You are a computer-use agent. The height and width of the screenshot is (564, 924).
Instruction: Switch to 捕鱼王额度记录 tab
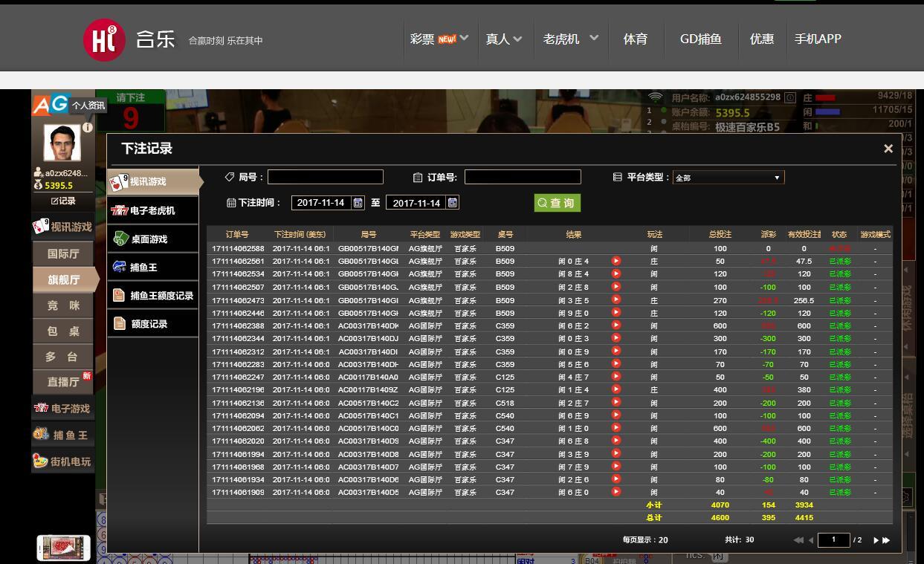152,296
